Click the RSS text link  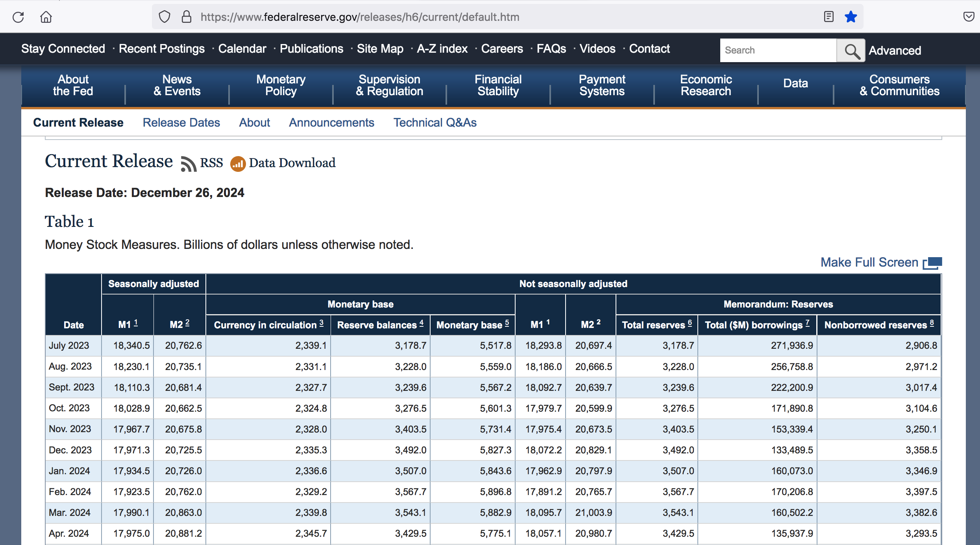(x=211, y=163)
